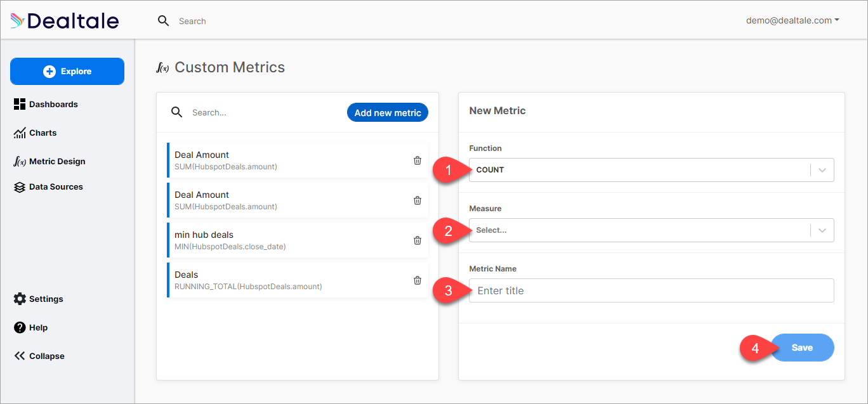Click the Help question mark icon
This screenshot has width=868, height=404.
(x=20, y=327)
